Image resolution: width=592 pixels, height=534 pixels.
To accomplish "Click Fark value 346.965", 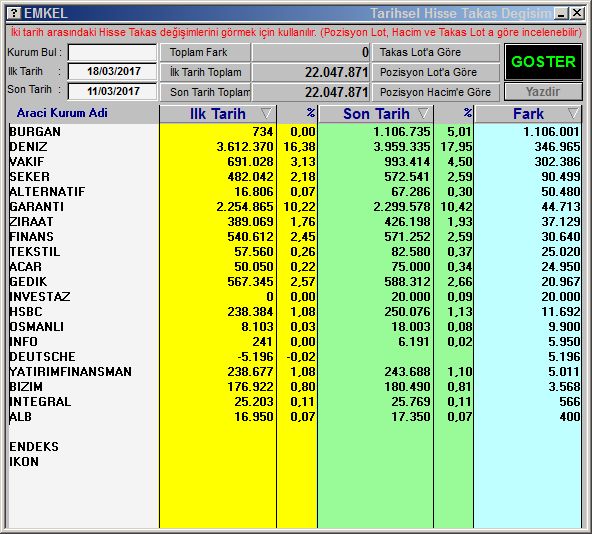I will [x=557, y=147].
